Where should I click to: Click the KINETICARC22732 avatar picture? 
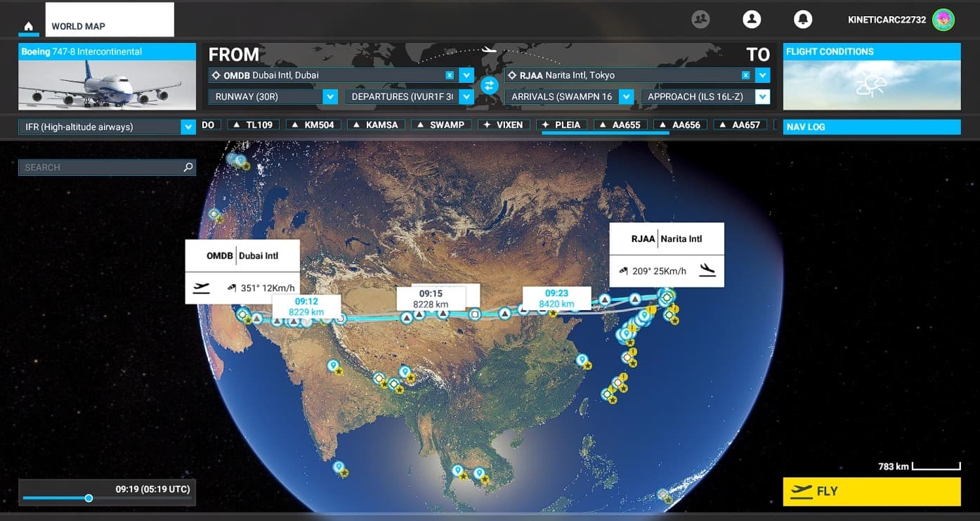coord(943,20)
